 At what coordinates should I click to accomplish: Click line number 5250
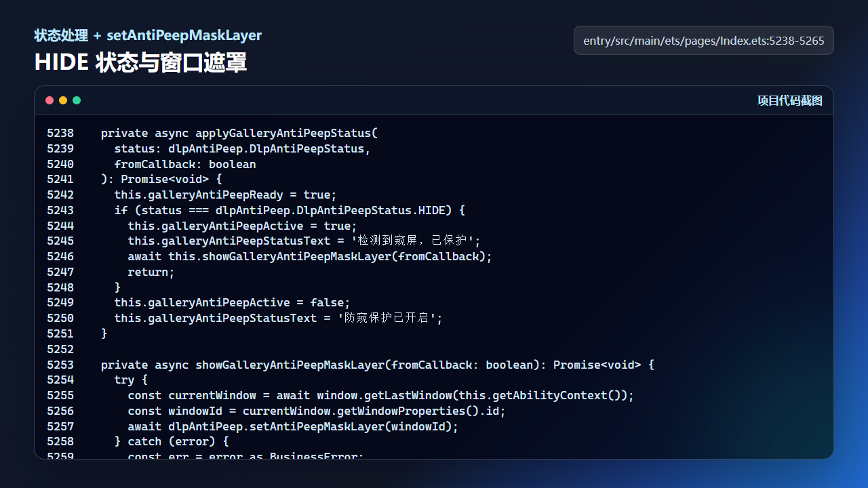point(60,319)
